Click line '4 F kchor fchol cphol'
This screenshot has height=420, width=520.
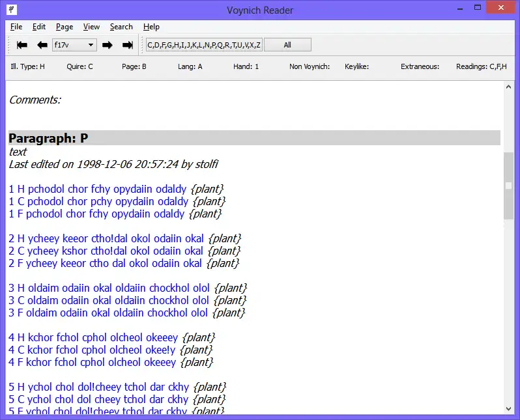[x=111, y=362]
